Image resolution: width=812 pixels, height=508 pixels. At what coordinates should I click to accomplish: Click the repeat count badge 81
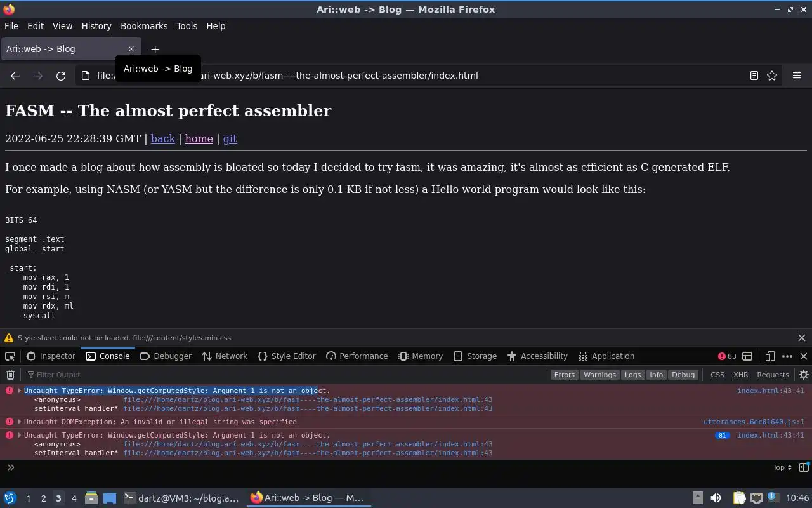click(722, 436)
